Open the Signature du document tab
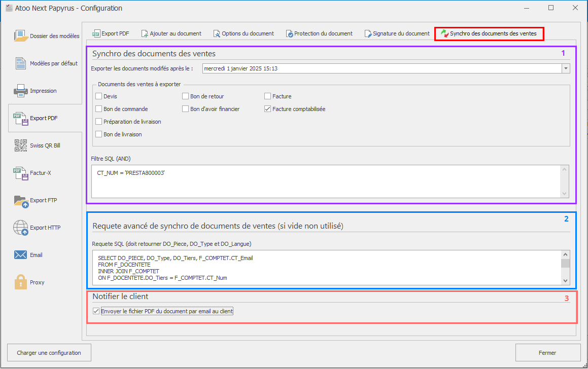Viewport: 588px width, 369px height. [397, 33]
